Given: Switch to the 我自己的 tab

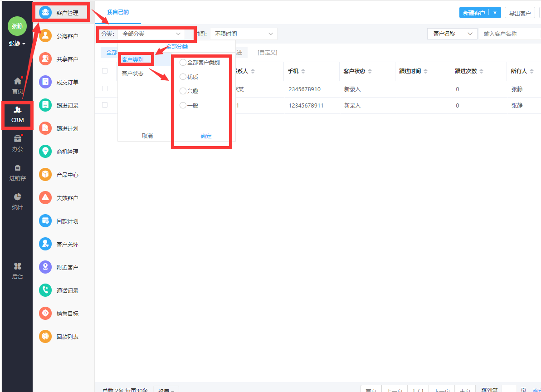Looking at the screenshot, I should click(x=117, y=12).
